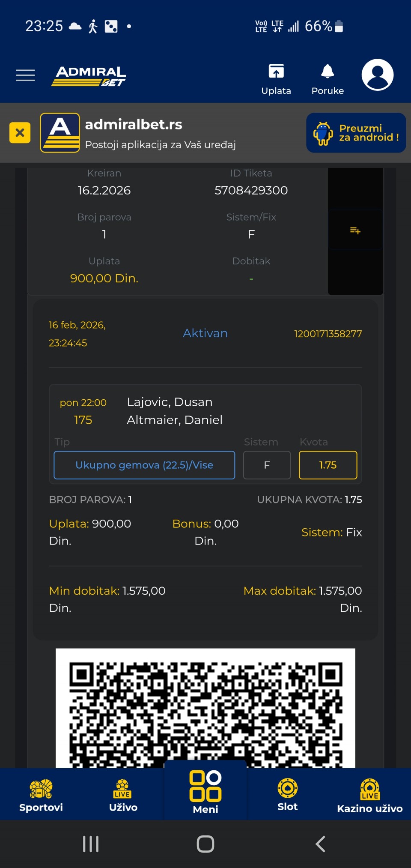Dismiss the admiralbet.rs app banner

click(x=20, y=133)
